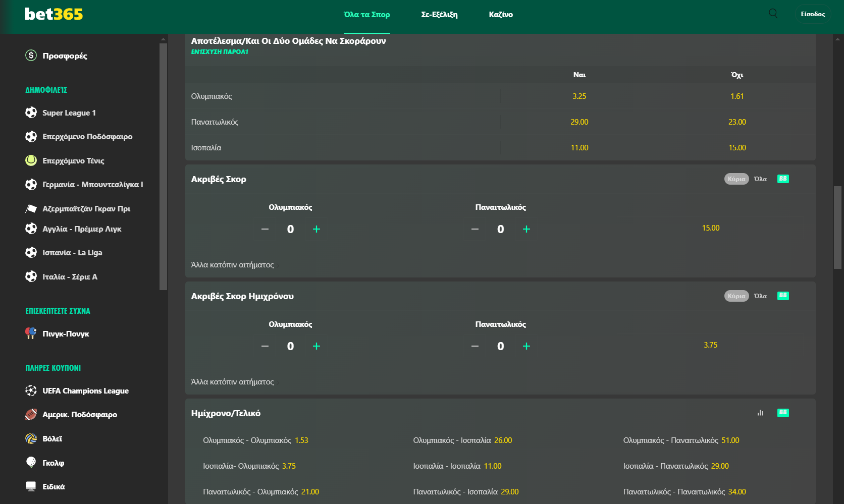Click the Super League 1 football icon
The width and height of the screenshot is (844, 504).
pyautogui.click(x=31, y=113)
